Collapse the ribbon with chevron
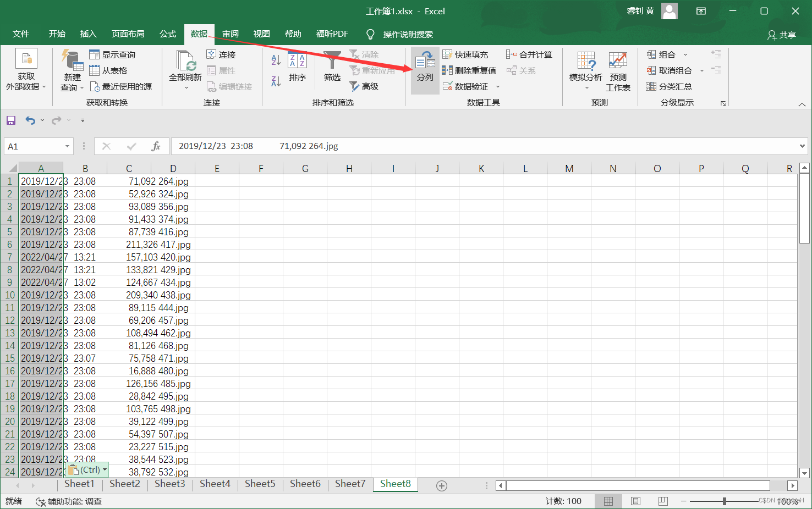 click(802, 104)
